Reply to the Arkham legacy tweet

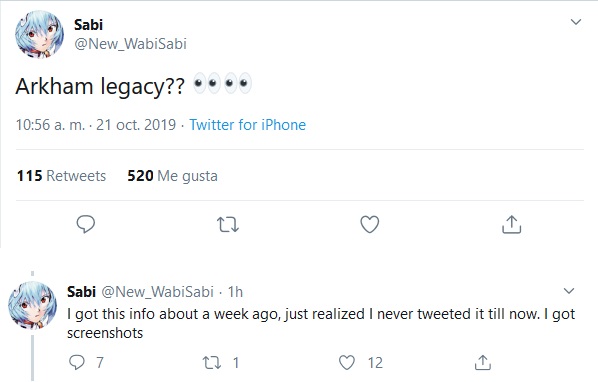pos(86,224)
